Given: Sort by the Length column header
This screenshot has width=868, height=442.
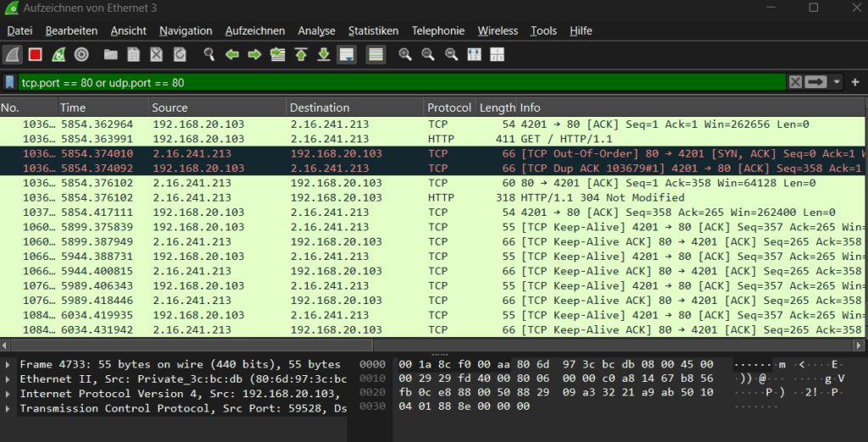Looking at the screenshot, I should click(497, 108).
